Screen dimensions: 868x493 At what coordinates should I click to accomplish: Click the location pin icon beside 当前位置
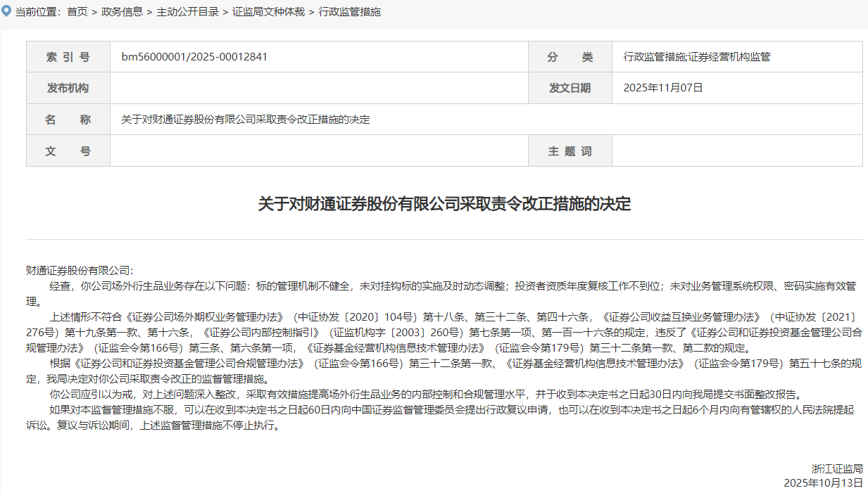[8, 11]
